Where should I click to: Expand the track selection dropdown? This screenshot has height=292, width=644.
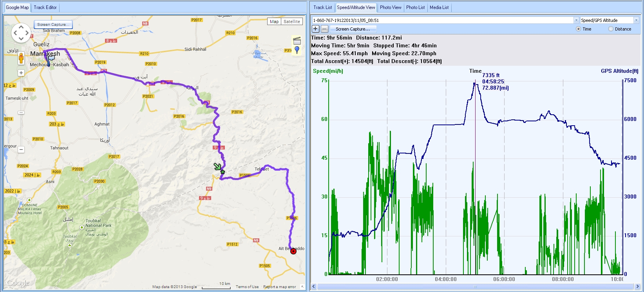[x=576, y=20]
